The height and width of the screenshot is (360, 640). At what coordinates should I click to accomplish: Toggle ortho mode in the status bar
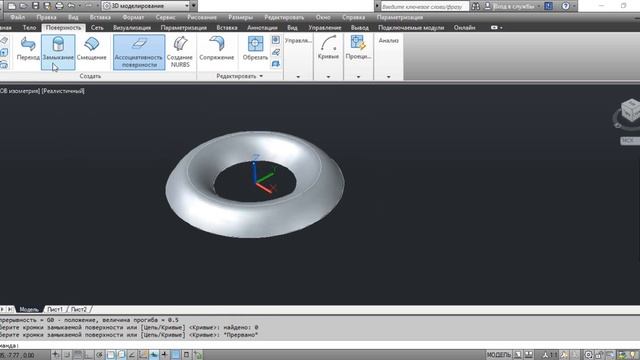tap(89, 355)
